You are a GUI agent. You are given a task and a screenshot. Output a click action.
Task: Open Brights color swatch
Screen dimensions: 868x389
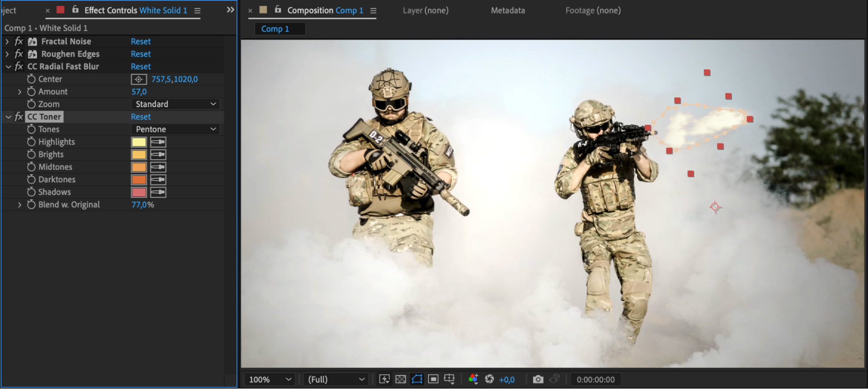139,155
